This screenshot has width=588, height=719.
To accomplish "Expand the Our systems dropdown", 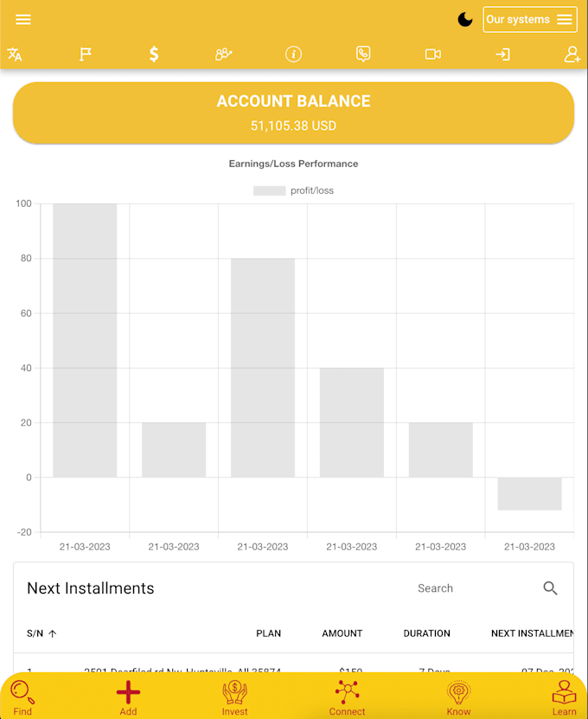I will pos(529,19).
